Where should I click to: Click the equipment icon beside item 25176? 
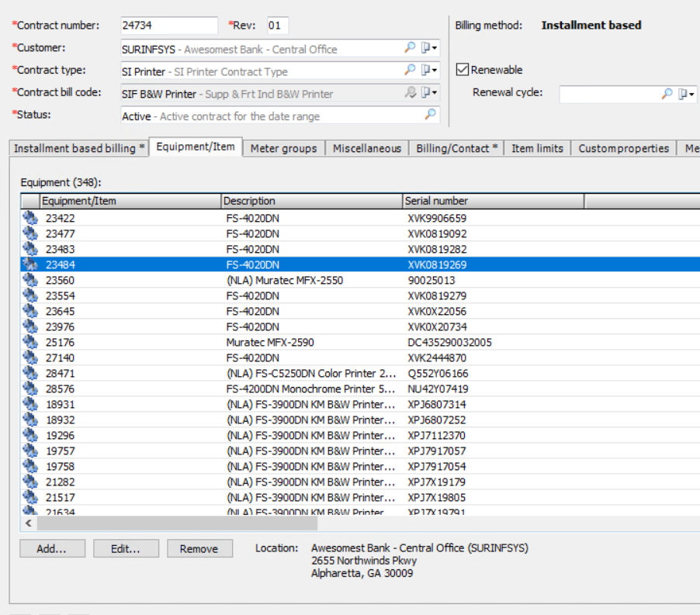[x=30, y=342]
